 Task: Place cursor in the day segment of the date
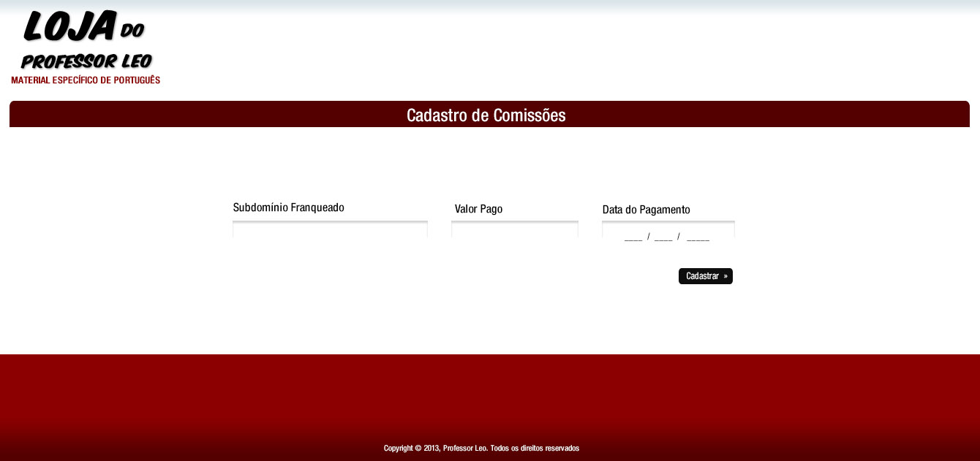(633, 237)
